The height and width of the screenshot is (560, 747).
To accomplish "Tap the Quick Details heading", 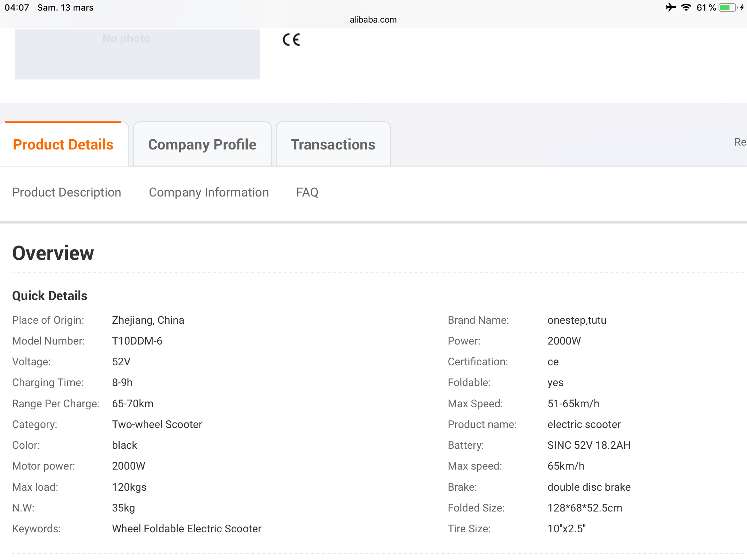I will pos(50,296).
